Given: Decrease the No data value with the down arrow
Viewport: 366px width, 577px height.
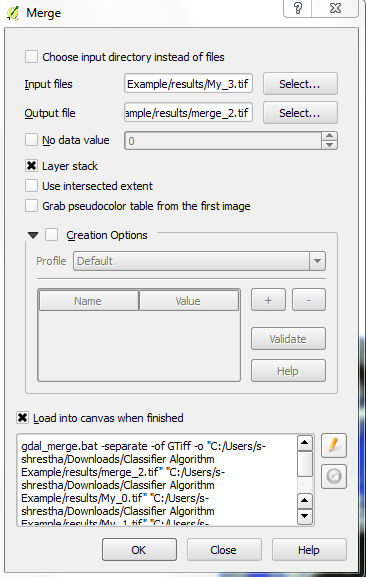Looking at the screenshot, I should [x=329, y=145].
